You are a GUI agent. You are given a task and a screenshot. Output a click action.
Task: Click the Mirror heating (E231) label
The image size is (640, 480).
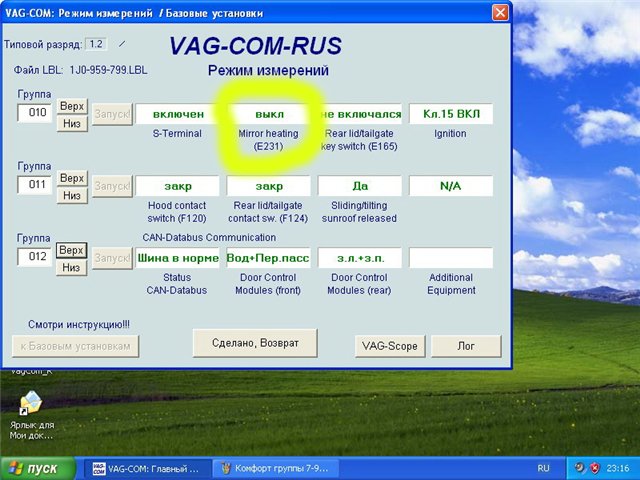pyautogui.click(x=268, y=140)
